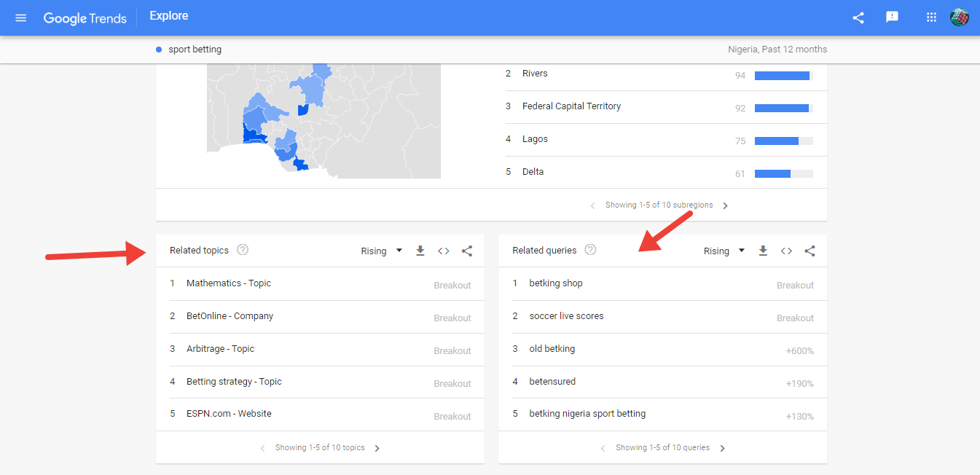Go to next page of queries

pos(722,448)
